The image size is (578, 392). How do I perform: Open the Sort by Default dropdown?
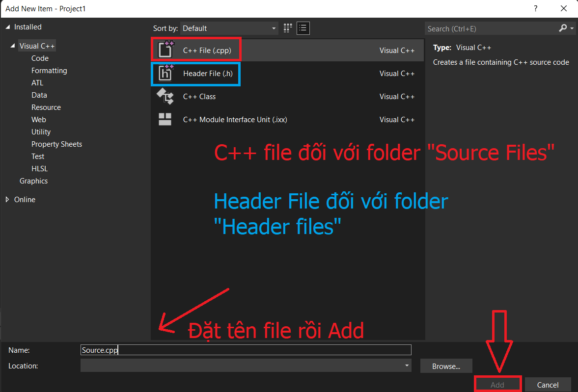pos(229,28)
